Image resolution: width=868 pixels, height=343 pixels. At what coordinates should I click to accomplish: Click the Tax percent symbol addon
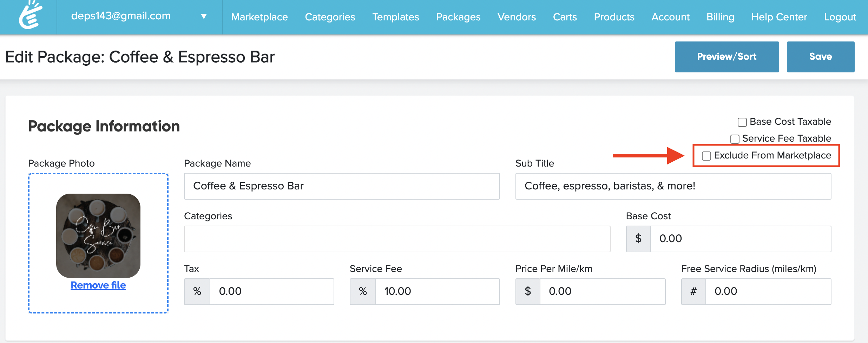[x=197, y=291]
